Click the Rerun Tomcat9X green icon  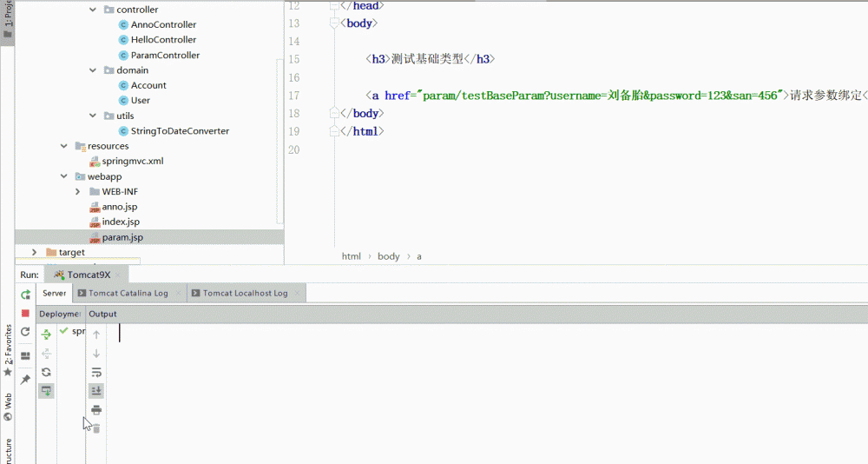point(25,295)
